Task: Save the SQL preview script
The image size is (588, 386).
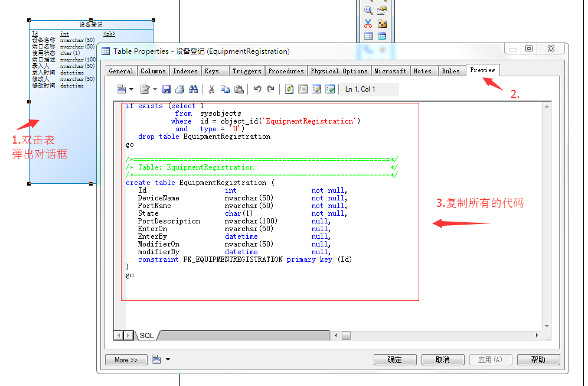Action: [166, 89]
